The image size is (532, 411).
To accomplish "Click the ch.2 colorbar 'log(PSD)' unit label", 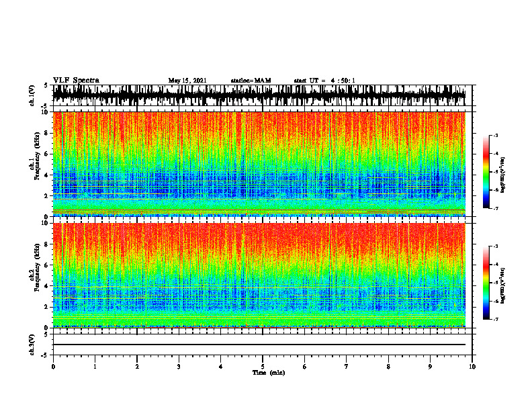I will tap(503, 285).
